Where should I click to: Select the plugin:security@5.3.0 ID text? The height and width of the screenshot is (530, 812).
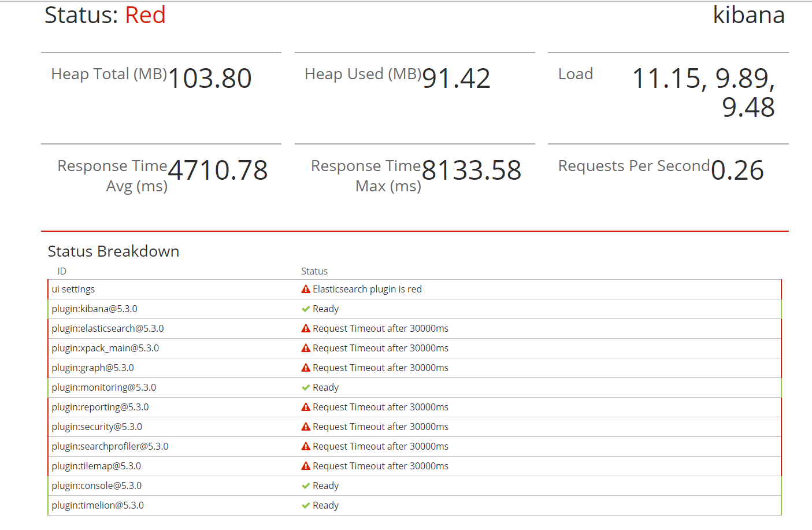coord(97,427)
